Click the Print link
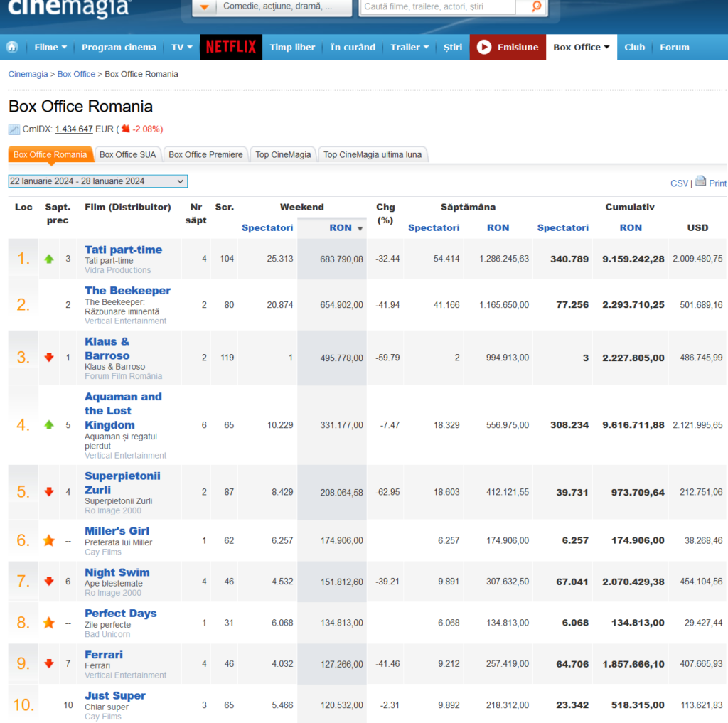 click(718, 183)
